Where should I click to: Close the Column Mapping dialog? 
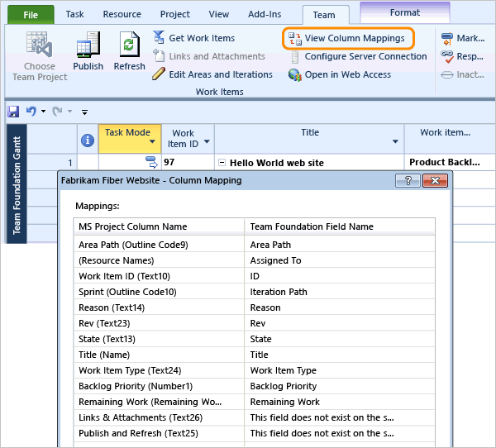pos(435,181)
